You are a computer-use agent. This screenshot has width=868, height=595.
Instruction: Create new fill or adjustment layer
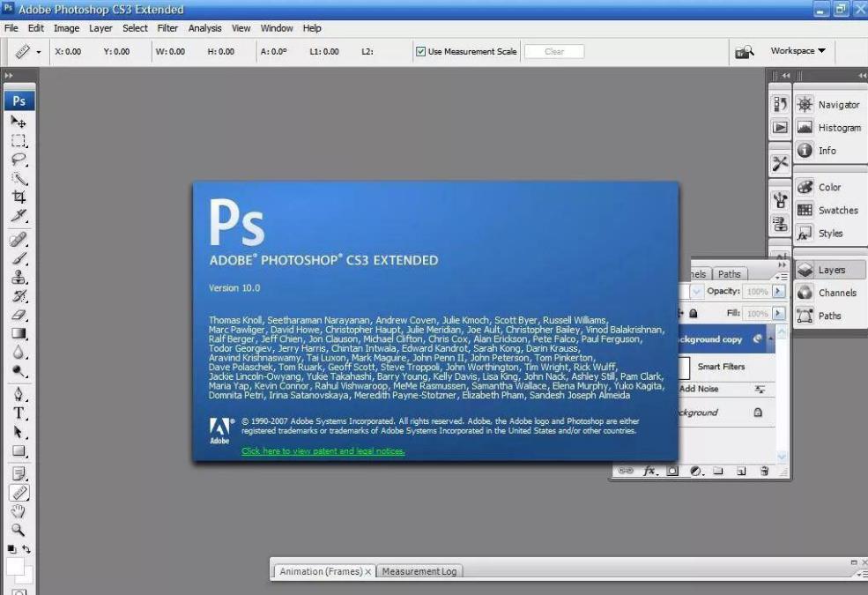point(696,471)
